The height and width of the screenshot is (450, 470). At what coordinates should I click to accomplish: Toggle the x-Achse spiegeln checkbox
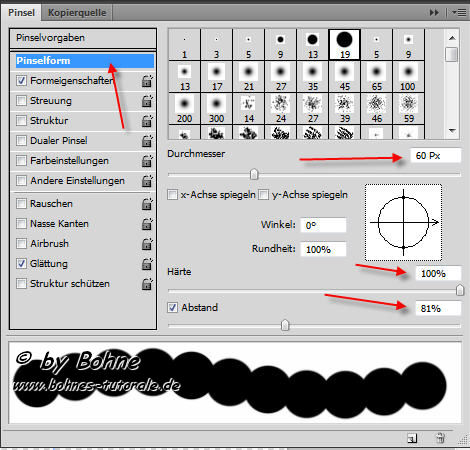[x=172, y=194]
